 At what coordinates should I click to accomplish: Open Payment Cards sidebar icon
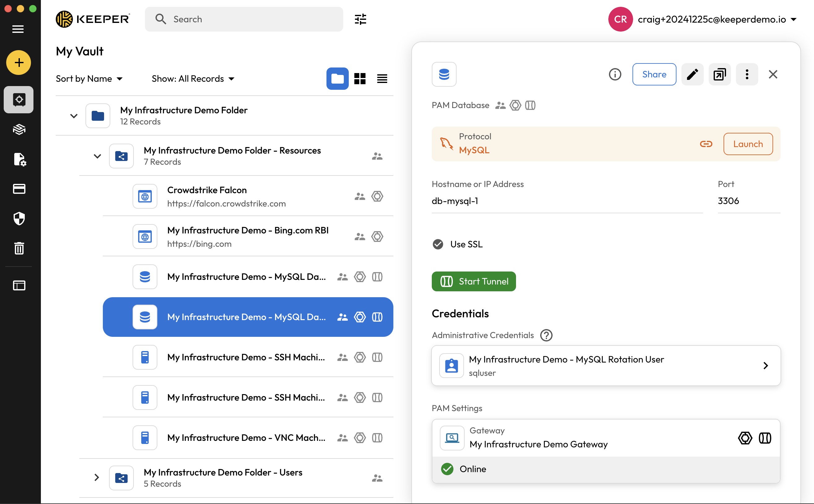pyautogui.click(x=19, y=189)
